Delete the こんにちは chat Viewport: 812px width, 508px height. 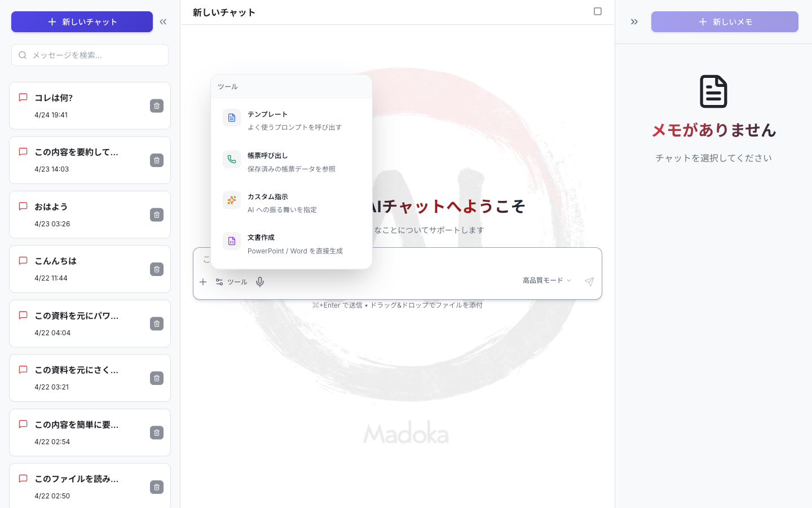point(157,269)
